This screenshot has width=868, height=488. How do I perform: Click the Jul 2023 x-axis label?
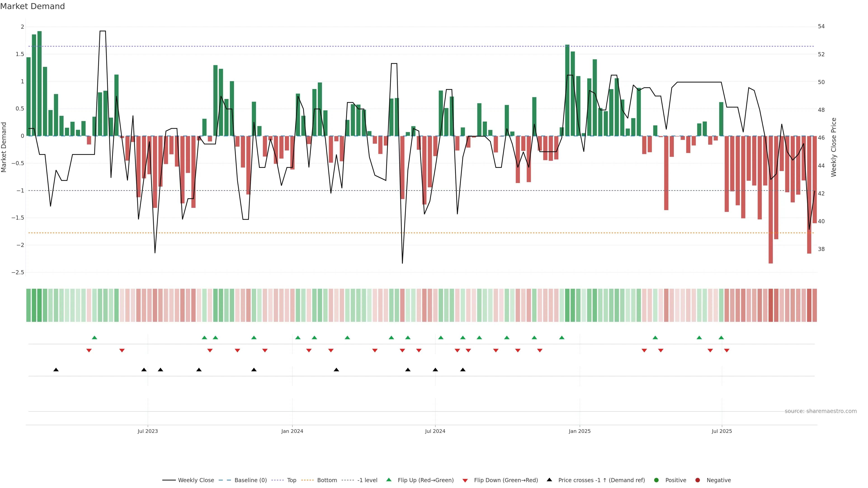148,432
